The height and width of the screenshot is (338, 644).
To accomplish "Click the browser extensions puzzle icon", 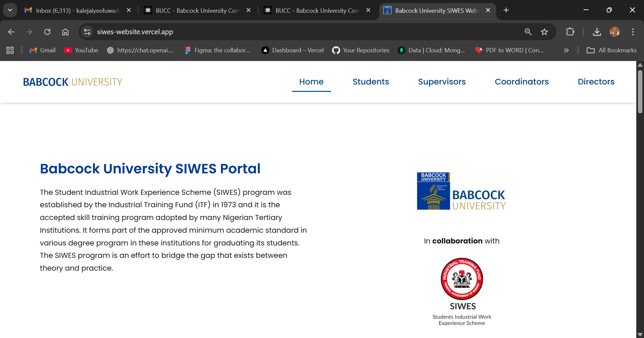I will (x=570, y=32).
